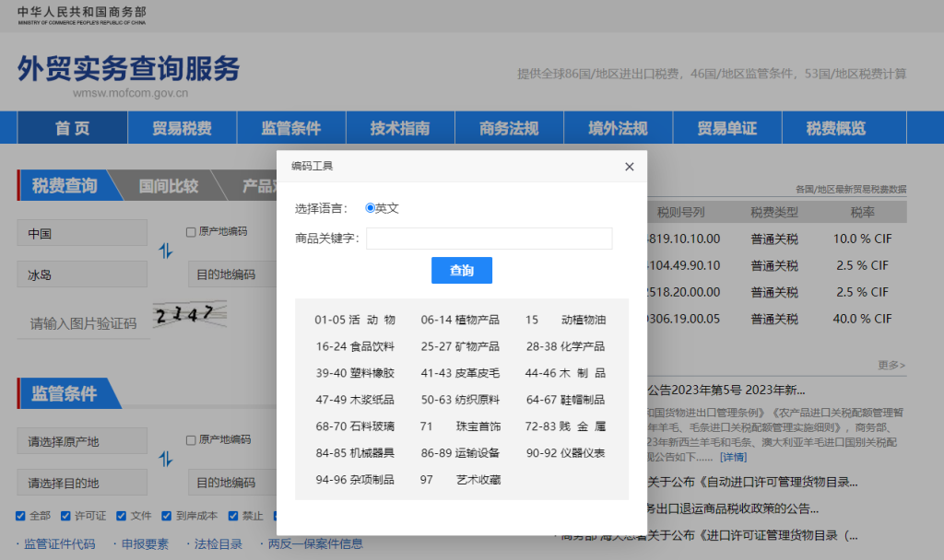The image size is (944, 560).
Task: Select category 68-70 石料玻璃
Action: (x=355, y=426)
